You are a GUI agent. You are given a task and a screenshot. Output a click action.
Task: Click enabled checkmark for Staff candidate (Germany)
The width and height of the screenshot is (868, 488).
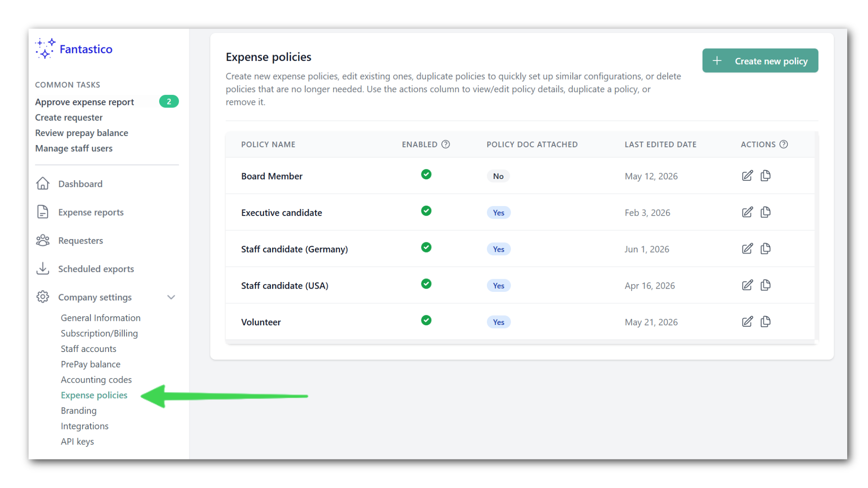(x=426, y=247)
